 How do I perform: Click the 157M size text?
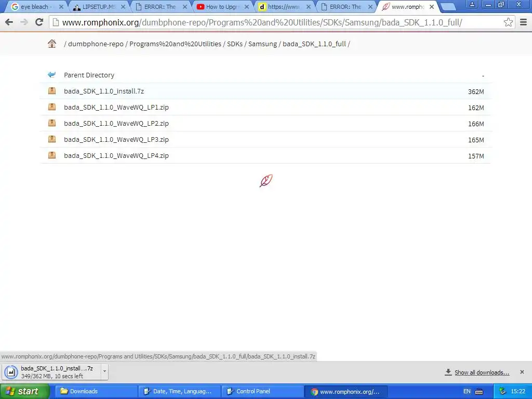(x=476, y=156)
